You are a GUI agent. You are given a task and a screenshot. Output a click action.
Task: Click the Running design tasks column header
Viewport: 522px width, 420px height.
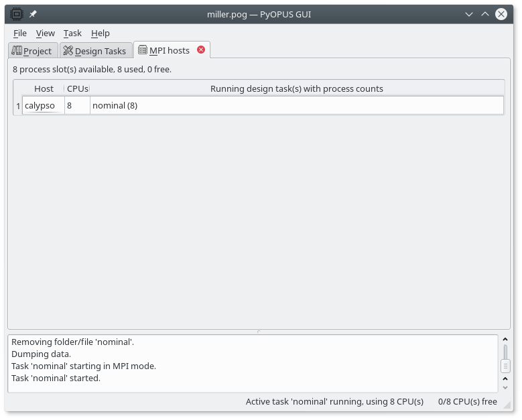pos(296,88)
